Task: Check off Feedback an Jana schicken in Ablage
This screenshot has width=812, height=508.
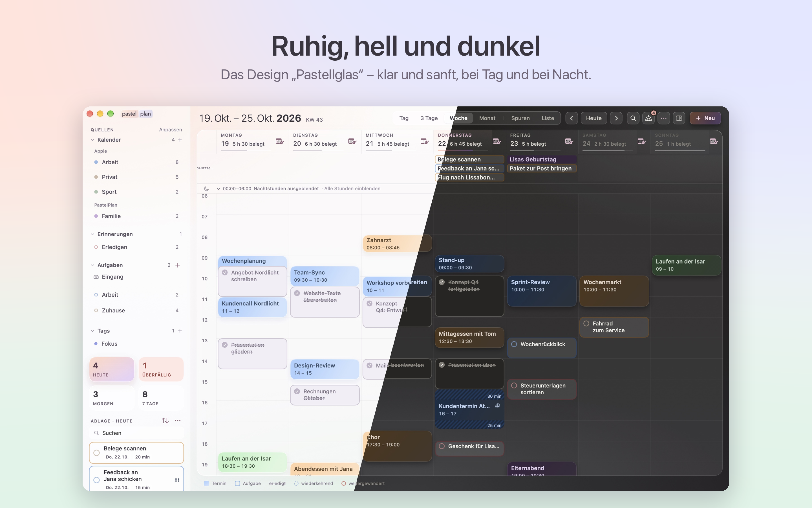Action: tap(97, 480)
